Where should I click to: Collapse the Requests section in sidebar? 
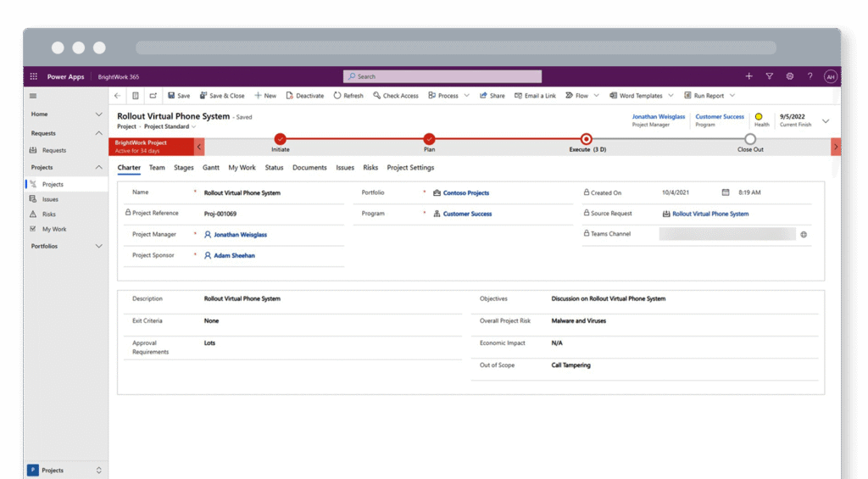pyautogui.click(x=98, y=133)
